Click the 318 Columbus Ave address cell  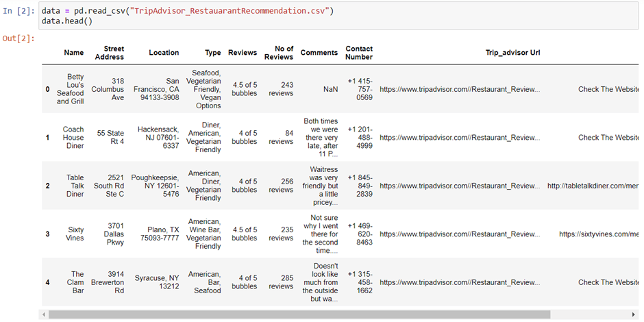108,89
